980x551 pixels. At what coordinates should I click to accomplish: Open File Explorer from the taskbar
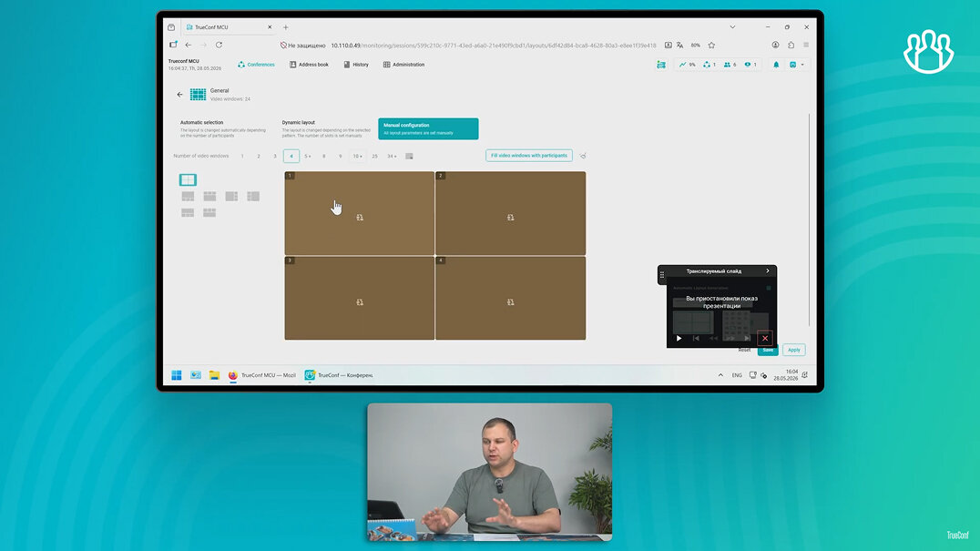214,375
